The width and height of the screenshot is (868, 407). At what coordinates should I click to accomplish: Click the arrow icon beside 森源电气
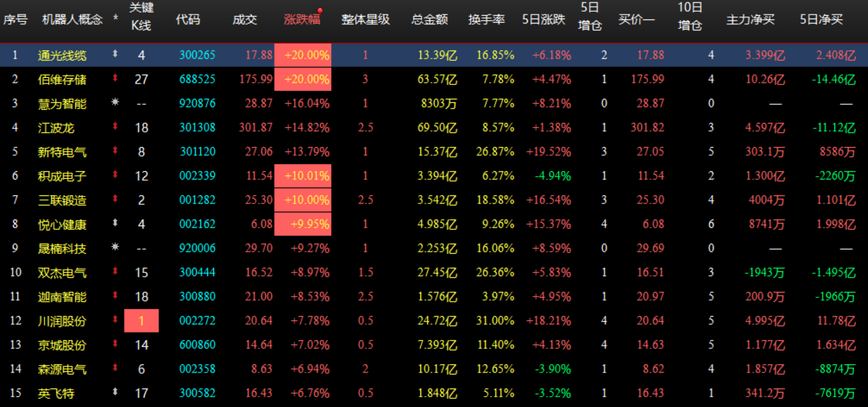tap(115, 369)
